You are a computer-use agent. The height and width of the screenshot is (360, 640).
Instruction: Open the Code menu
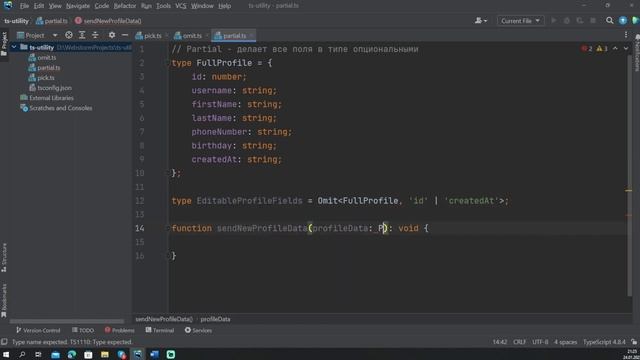coord(102,6)
